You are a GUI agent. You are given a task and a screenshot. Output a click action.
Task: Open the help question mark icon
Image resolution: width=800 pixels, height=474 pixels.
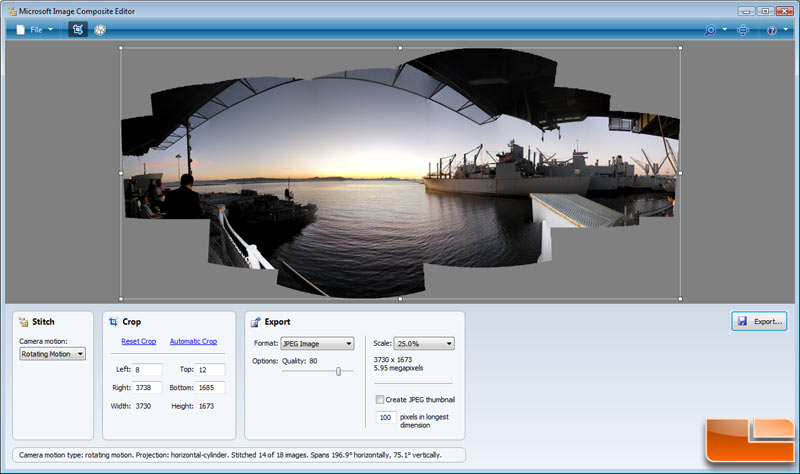(771, 30)
